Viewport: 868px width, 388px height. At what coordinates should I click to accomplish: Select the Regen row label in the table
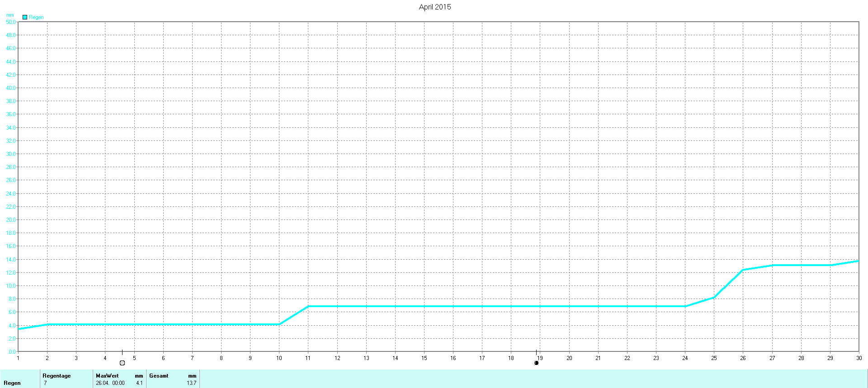click(x=12, y=383)
